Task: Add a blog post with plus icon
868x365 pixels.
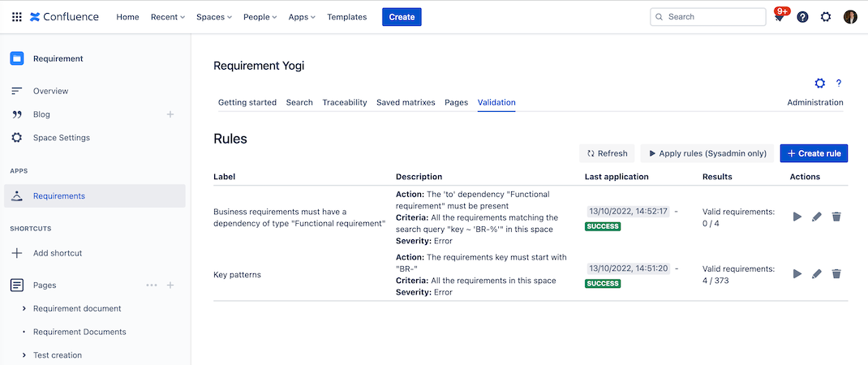Action: pyautogui.click(x=170, y=114)
